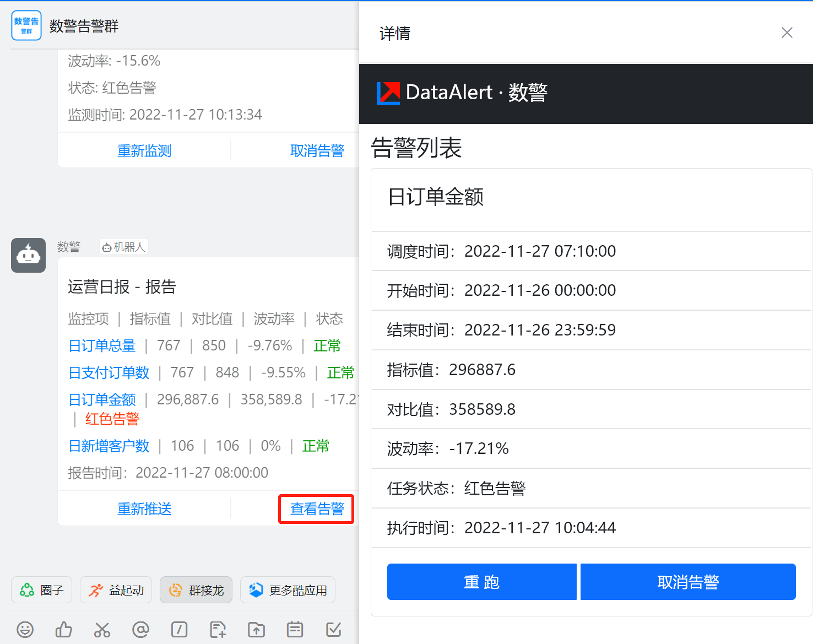Open the 日订单总量 metric link

point(102,345)
